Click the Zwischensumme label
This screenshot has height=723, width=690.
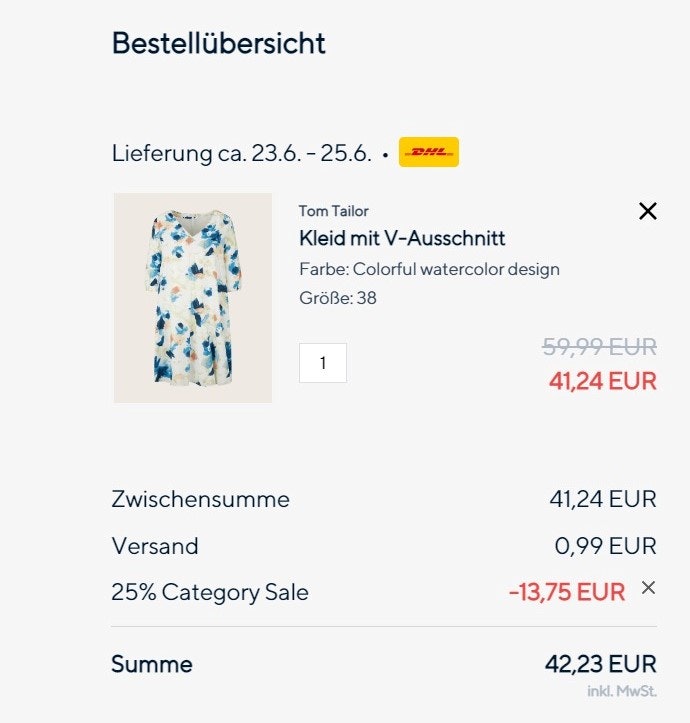[x=200, y=499]
